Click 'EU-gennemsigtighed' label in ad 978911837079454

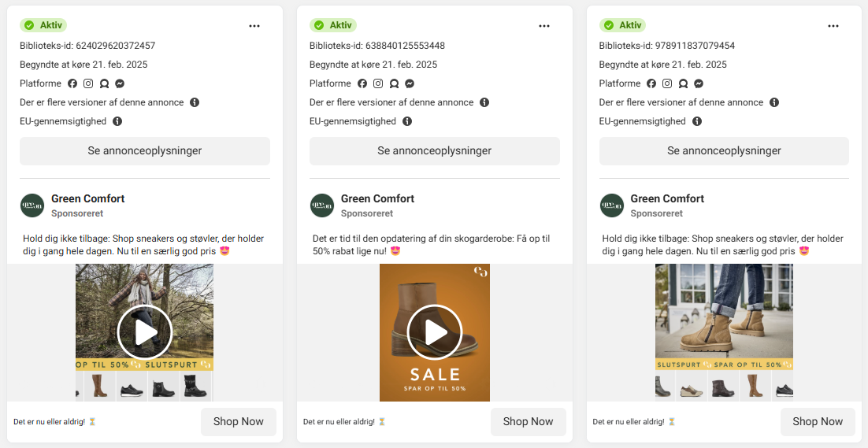643,121
